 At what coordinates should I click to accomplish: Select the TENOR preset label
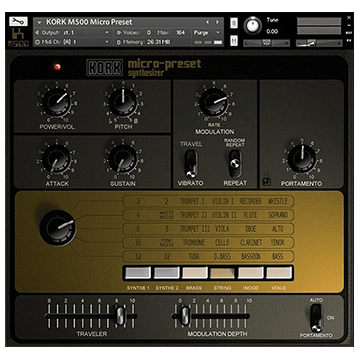pyautogui.click(x=278, y=243)
